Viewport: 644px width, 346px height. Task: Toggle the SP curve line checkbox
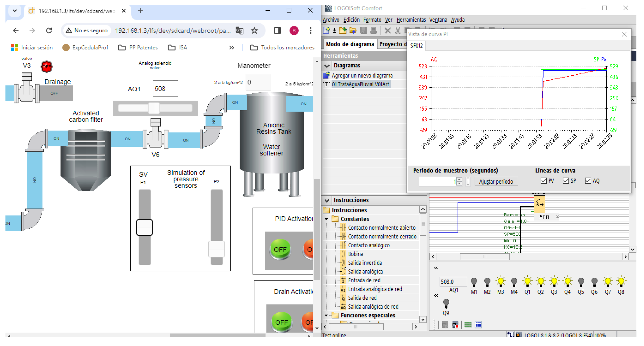[x=566, y=181]
